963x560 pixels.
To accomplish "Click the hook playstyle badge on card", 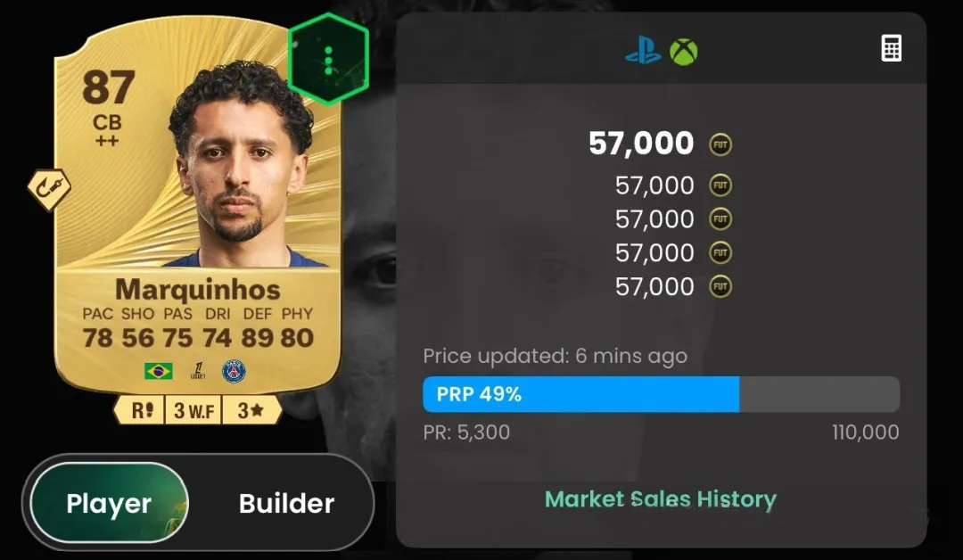I will click(x=49, y=190).
